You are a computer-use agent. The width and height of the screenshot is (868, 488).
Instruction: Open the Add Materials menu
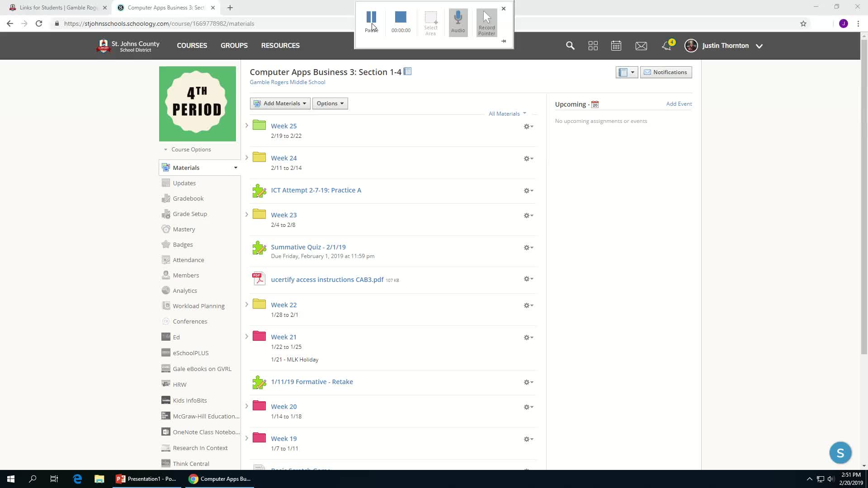coord(279,103)
